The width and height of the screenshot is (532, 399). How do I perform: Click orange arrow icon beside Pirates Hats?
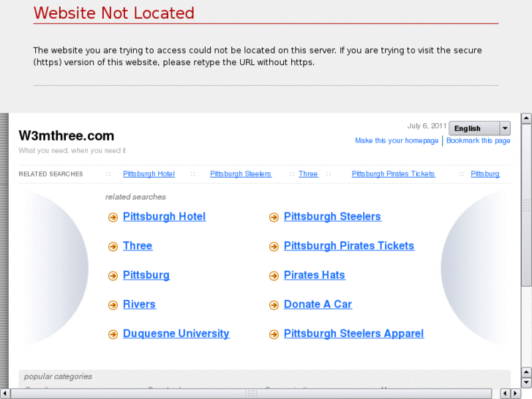coord(274,276)
